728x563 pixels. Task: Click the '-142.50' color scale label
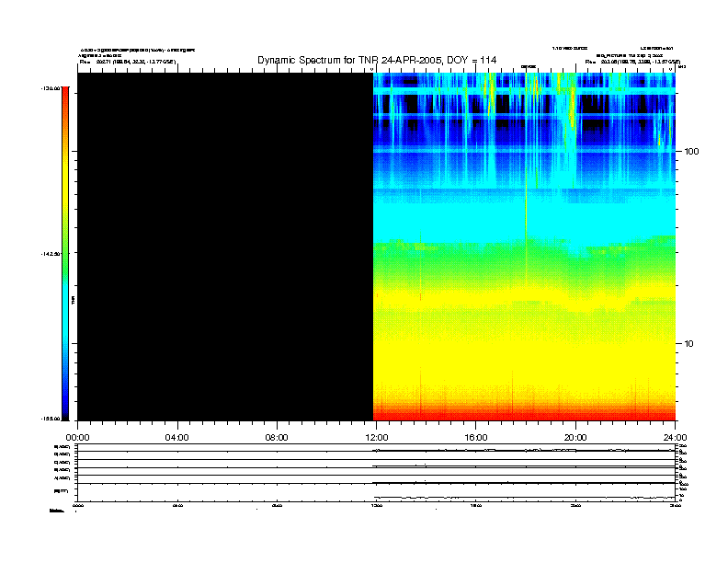click(x=51, y=254)
